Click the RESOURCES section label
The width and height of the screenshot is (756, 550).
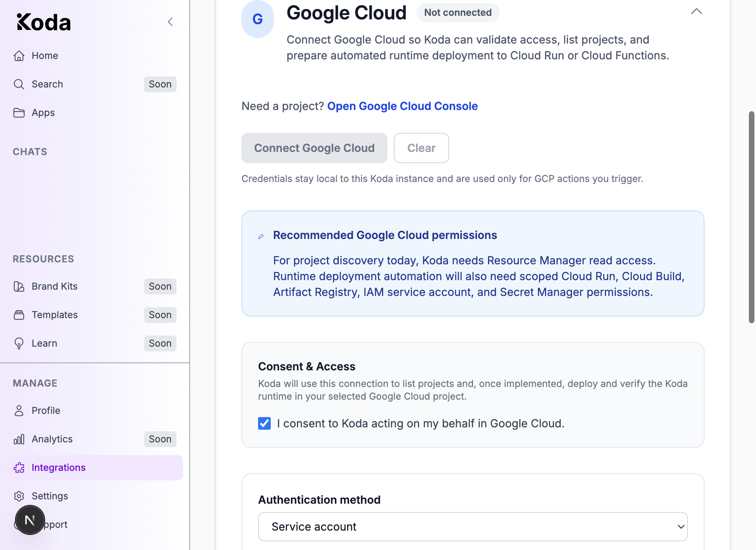coord(44,259)
